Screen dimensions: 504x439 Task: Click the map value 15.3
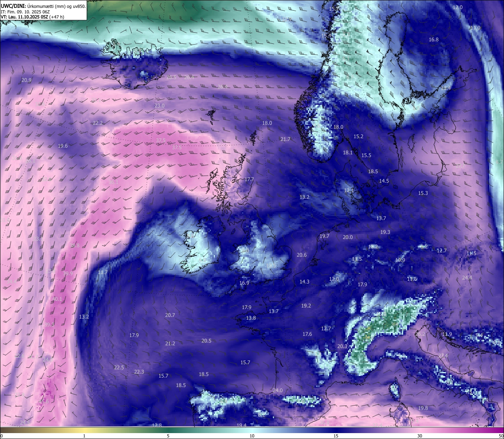point(423,193)
